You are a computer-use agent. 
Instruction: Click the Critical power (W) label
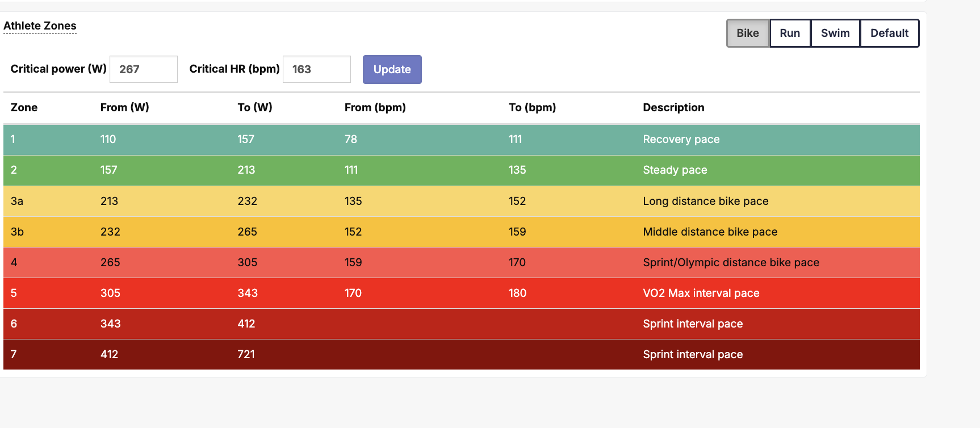(x=58, y=69)
